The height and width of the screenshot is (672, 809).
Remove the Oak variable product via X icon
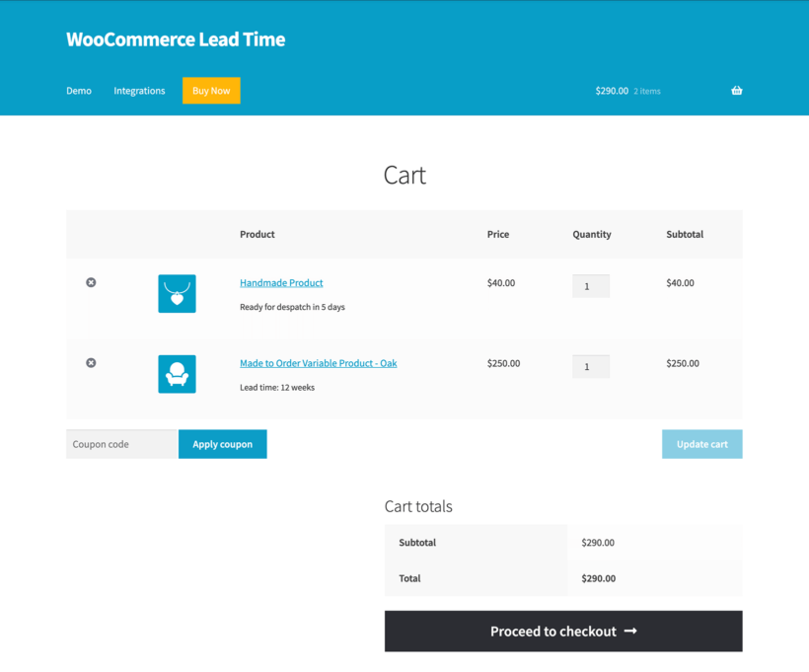[x=91, y=362]
